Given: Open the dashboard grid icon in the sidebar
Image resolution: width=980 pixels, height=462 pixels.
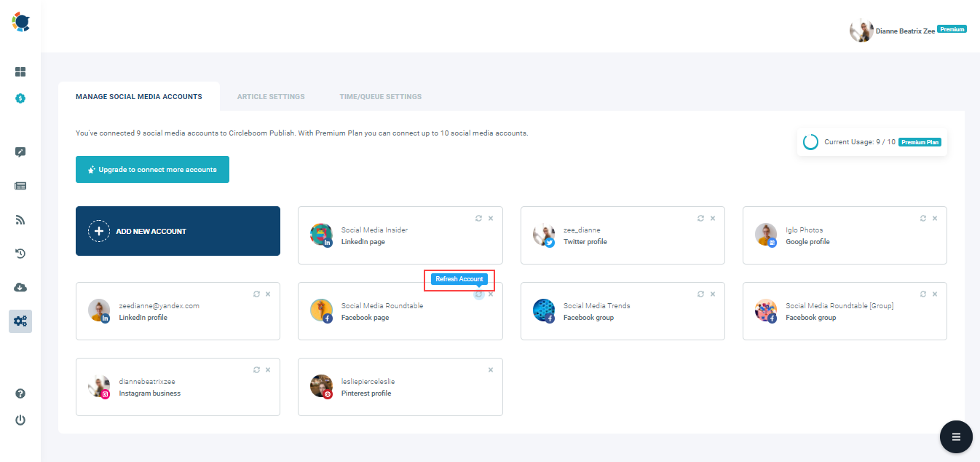Looking at the screenshot, I should 20,71.
